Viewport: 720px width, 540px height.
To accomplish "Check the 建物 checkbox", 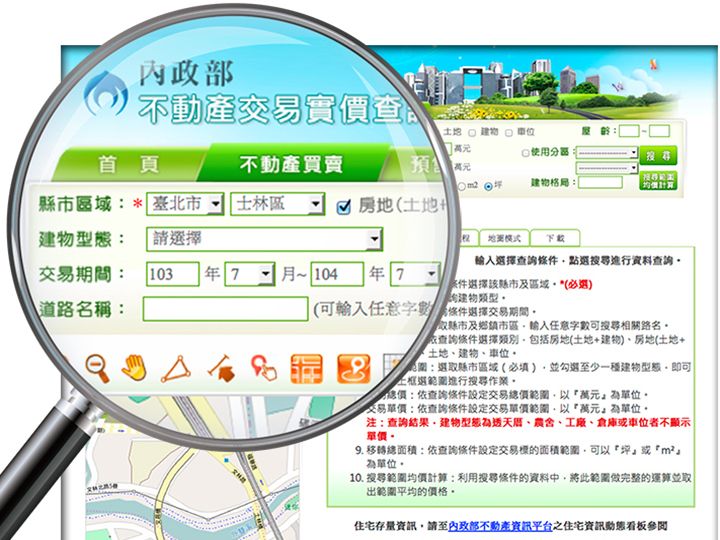I will [472, 133].
